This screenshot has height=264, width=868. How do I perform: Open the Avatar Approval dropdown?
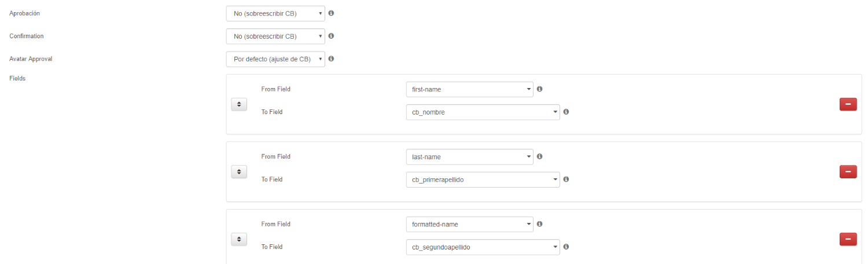pos(275,59)
